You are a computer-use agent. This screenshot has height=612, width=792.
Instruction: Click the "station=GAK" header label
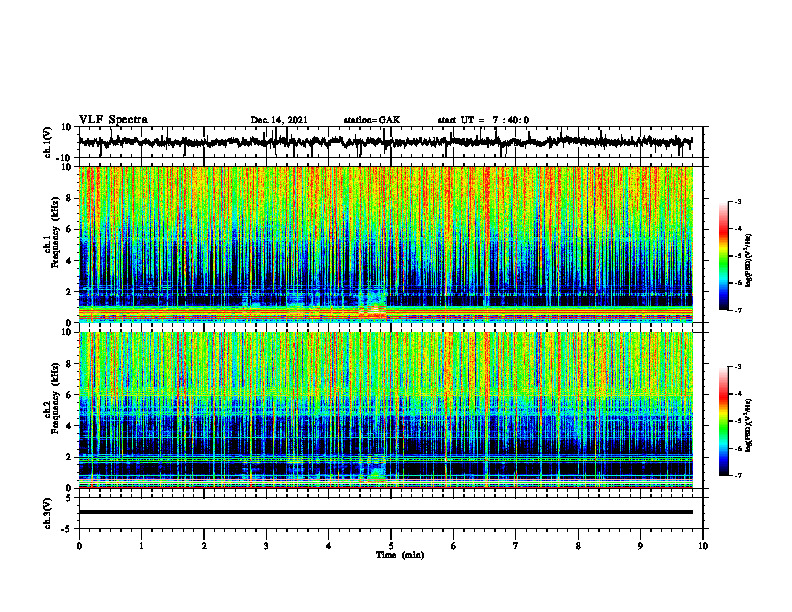(x=372, y=120)
